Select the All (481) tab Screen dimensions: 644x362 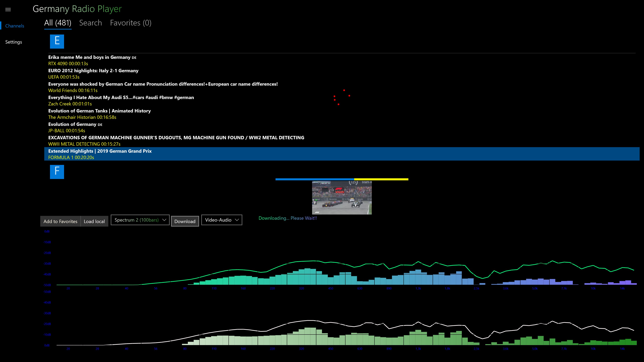pos(58,23)
